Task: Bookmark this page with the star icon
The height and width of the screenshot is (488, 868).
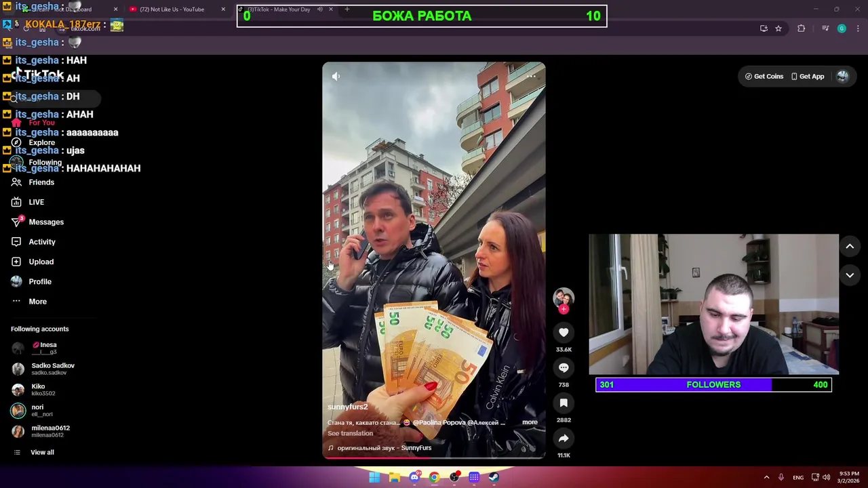Action: [x=778, y=28]
